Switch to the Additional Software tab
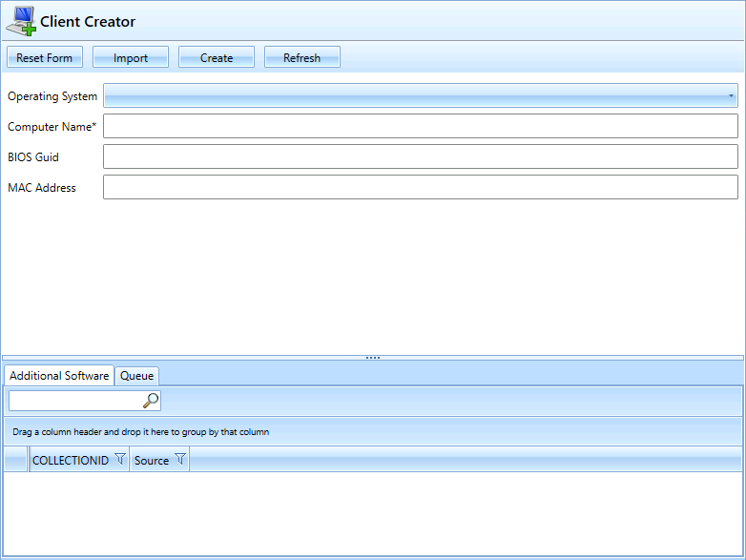The height and width of the screenshot is (560, 746). click(59, 376)
